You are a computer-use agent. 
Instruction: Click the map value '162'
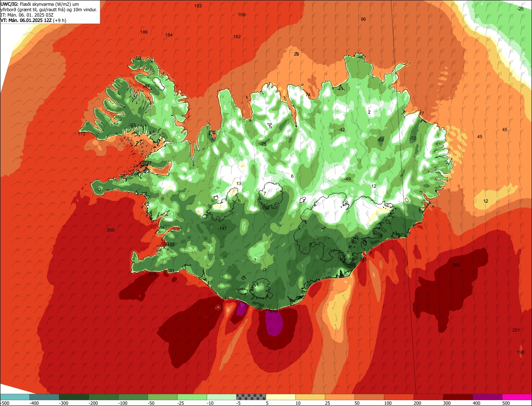(x=237, y=37)
